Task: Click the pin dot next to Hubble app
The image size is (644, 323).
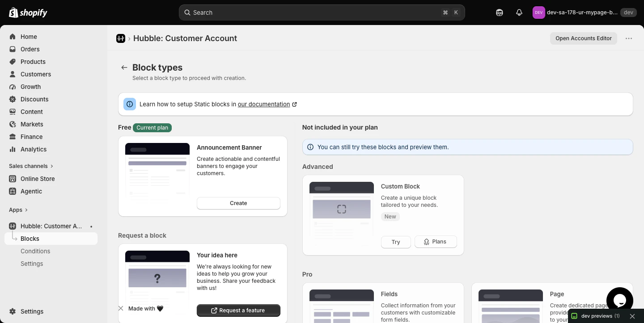Action: 91,226
